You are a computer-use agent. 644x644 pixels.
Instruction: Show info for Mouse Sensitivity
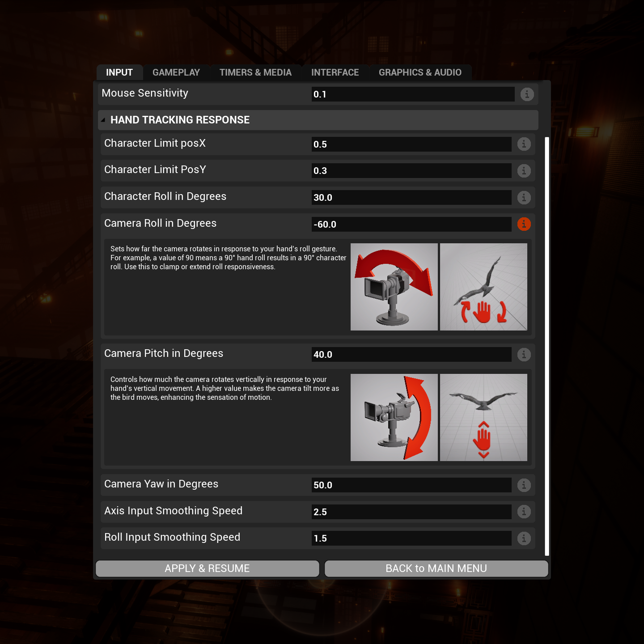527,94
